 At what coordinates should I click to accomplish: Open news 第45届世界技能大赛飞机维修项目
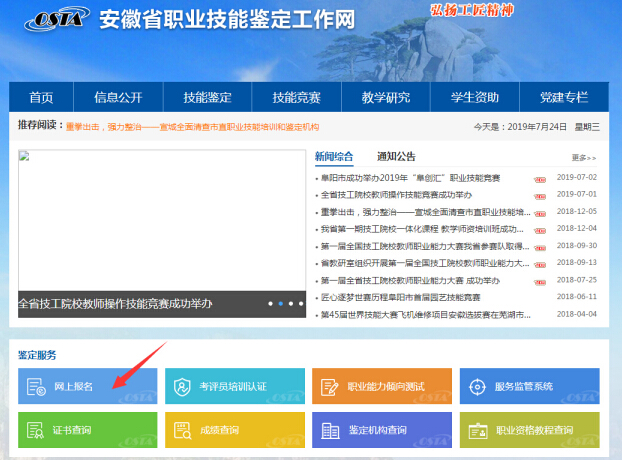pos(426,315)
